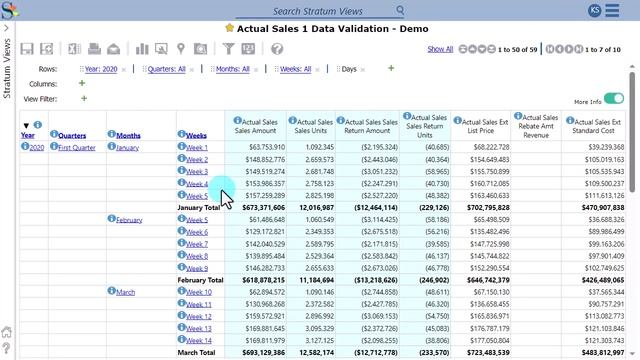Click the Search Stratum Views field
The height and width of the screenshot is (360, 640).
[318, 11]
